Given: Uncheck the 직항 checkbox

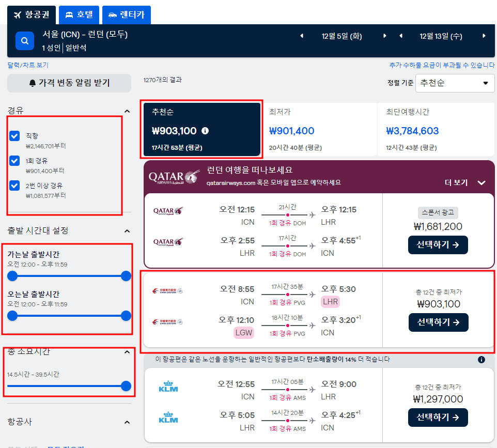Looking at the screenshot, I should coord(14,136).
